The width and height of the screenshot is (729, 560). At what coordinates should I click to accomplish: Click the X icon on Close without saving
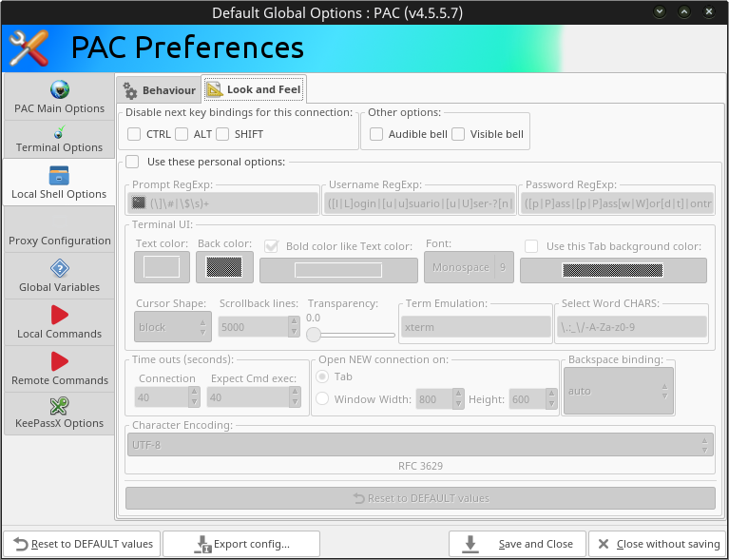(604, 544)
